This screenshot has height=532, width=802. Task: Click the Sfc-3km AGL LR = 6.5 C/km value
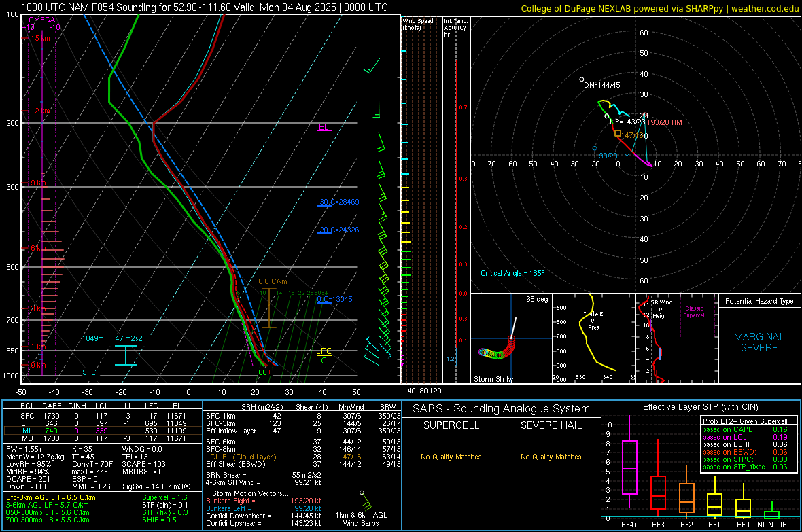pyautogui.click(x=51, y=497)
